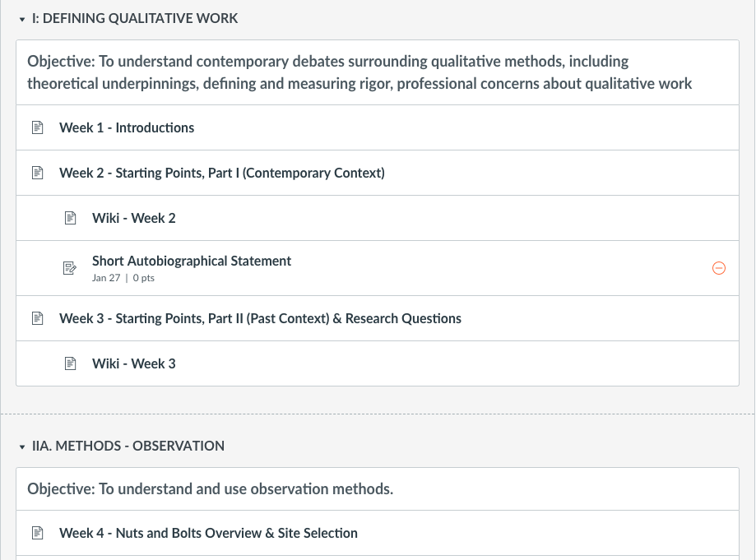756x560 pixels.
Task: Open Week 4 - Nuts and Bolts Overview page
Action: [x=208, y=533]
